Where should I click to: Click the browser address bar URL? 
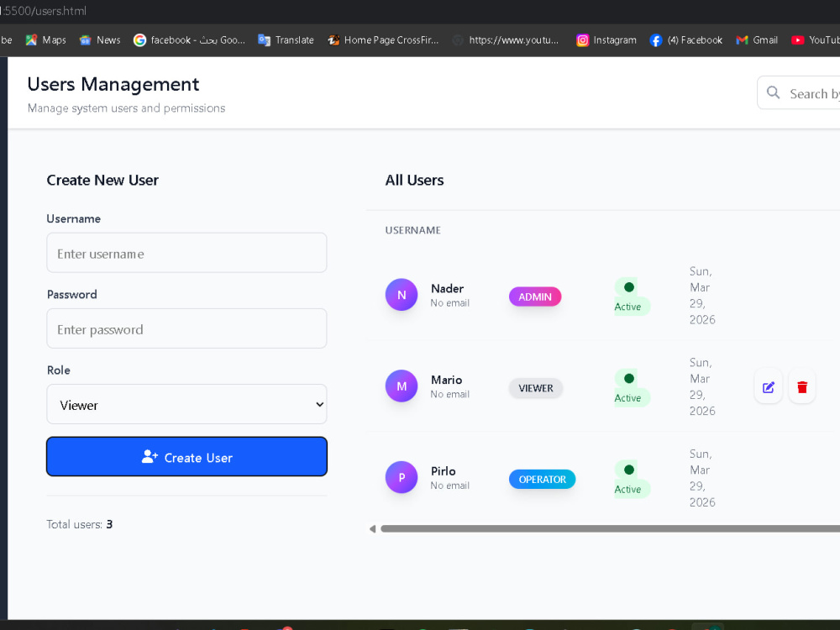43,11
